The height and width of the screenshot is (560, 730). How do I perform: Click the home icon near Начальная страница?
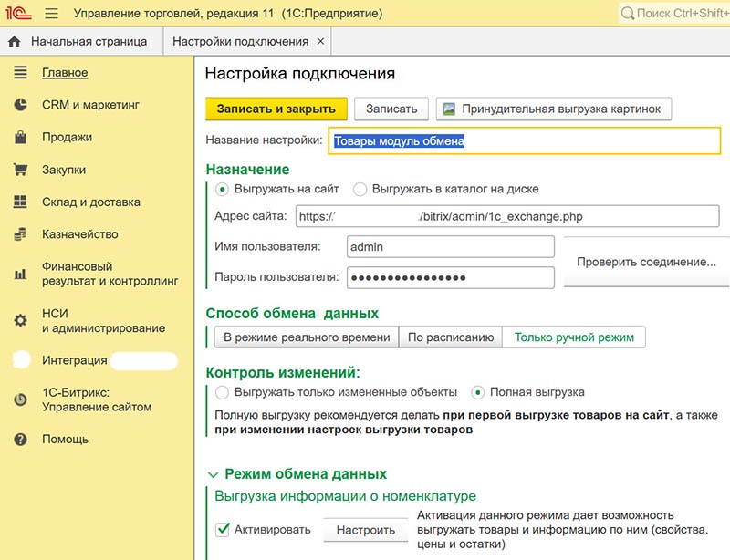(x=13, y=40)
